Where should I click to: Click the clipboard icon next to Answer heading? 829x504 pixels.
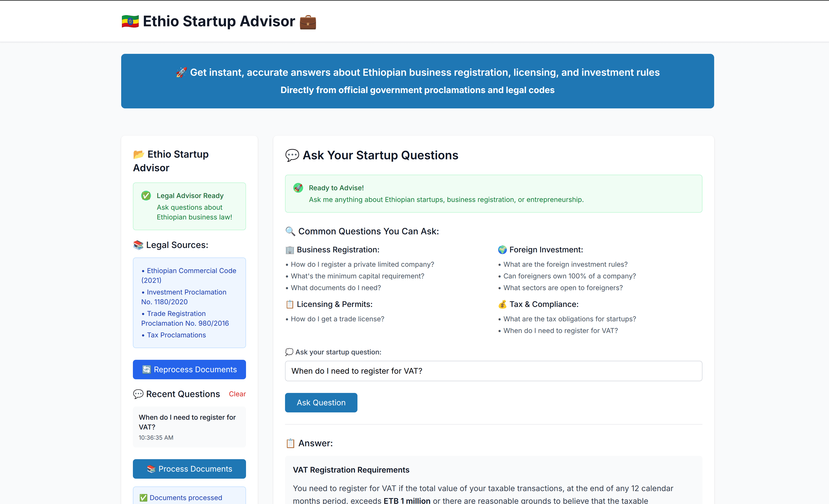point(291,443)
